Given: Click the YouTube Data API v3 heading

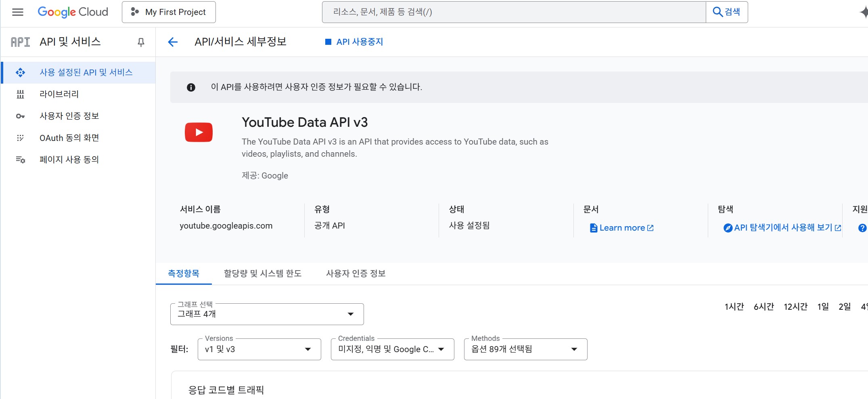Looking at the screenshot, I should [x=305, y=122].
